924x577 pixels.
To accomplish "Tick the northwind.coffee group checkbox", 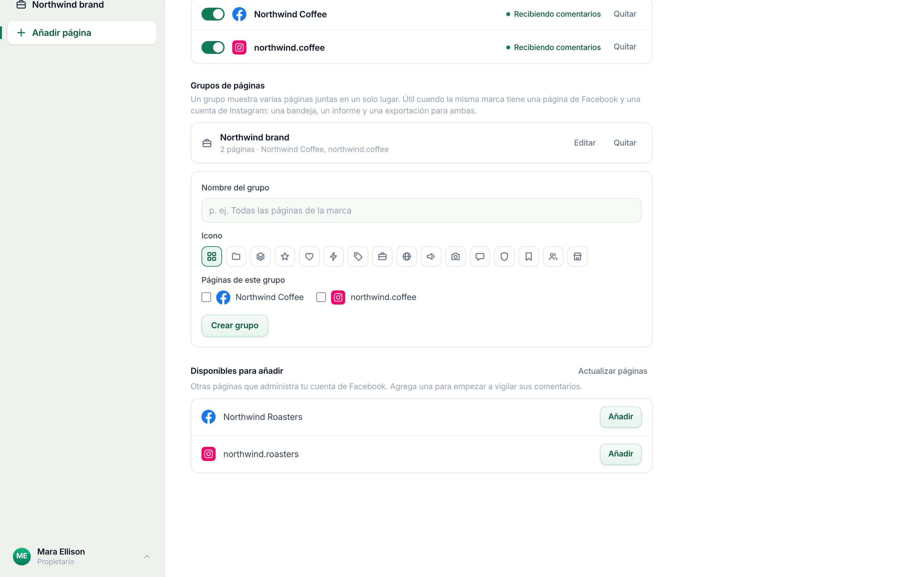I will point(321,297).
